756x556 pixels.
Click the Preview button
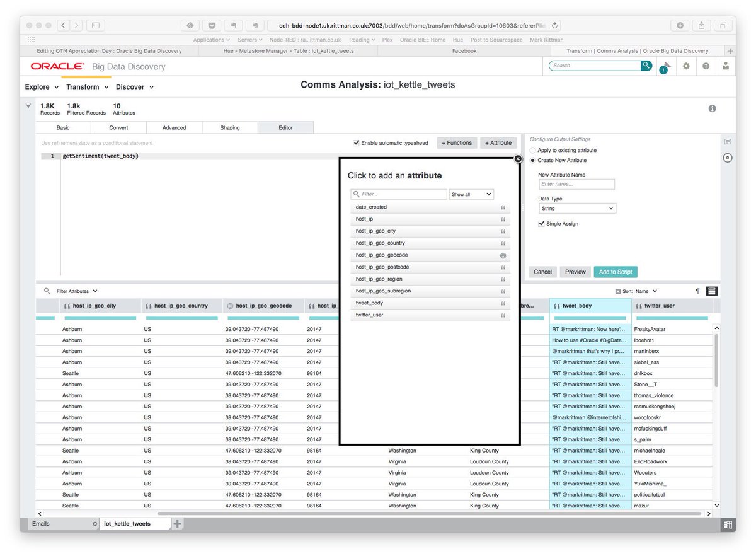(575, 272)
